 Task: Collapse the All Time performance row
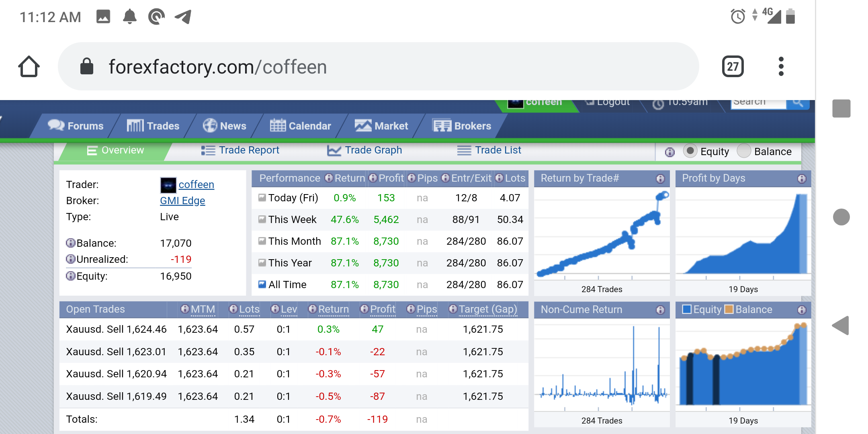[x=262, y=285]
